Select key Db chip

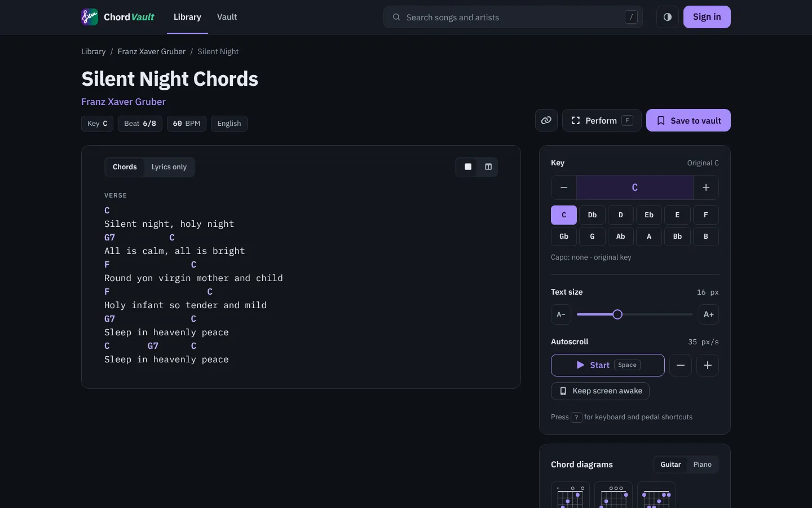[592, 215]
